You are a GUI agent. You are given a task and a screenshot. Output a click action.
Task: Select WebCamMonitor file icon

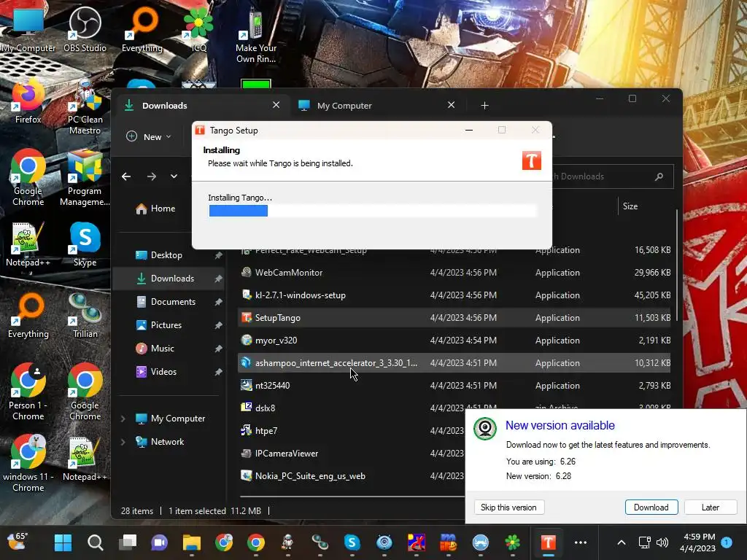pos(247,273)
